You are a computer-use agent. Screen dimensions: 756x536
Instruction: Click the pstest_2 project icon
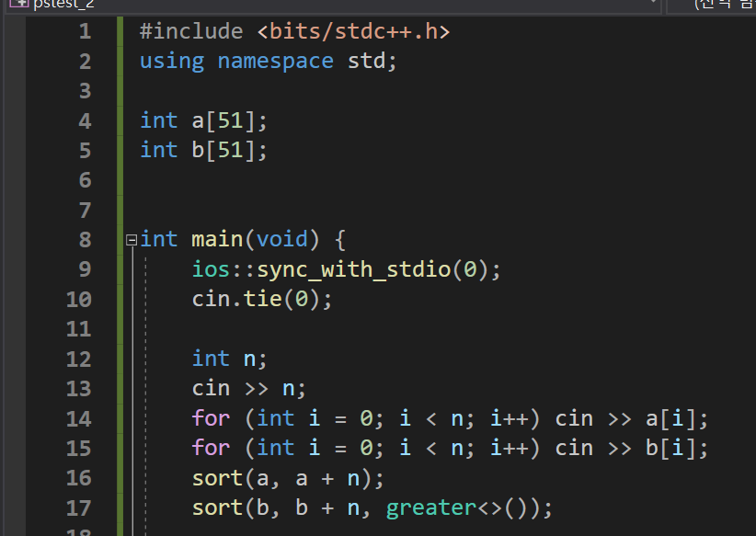point(18,4)
